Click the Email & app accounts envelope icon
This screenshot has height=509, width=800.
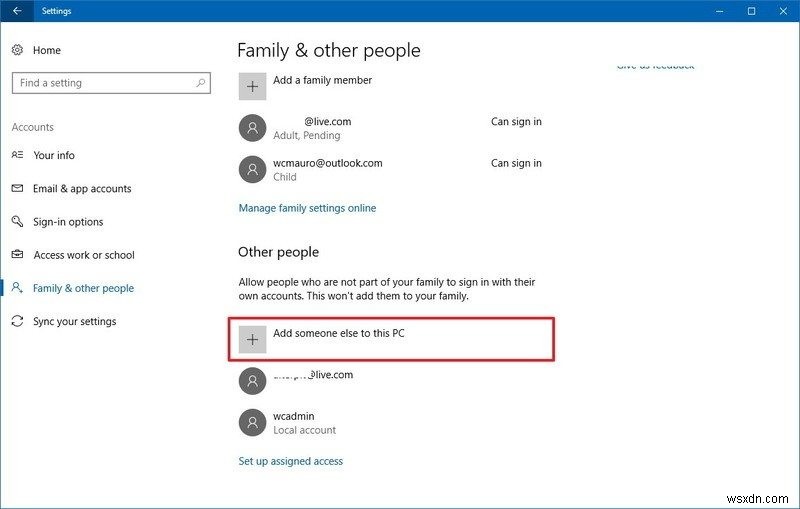tap(17, 188)
